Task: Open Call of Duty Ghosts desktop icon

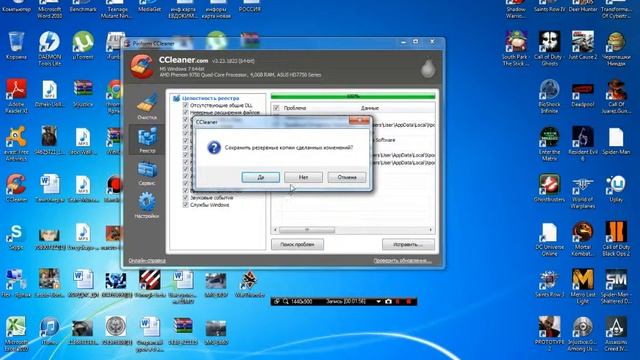Action: 549,48
